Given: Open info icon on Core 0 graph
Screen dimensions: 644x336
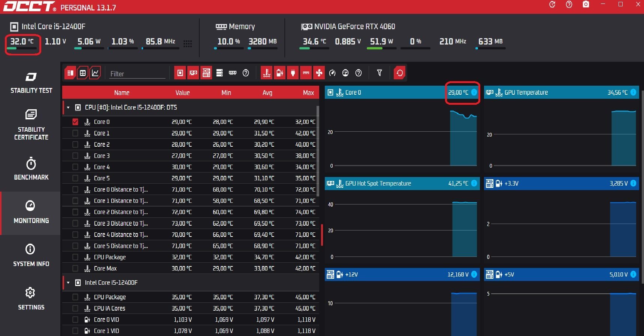Looking at the screenshot, I should (474, 92).
